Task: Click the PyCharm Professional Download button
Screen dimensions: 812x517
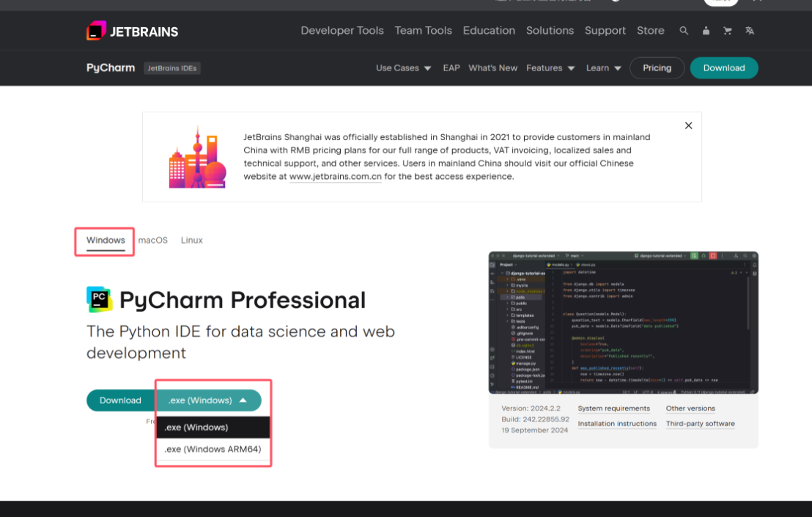Action: [121, 400]
